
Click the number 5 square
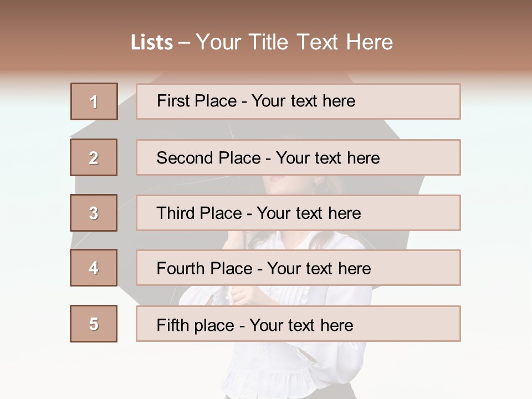[94, 324]
